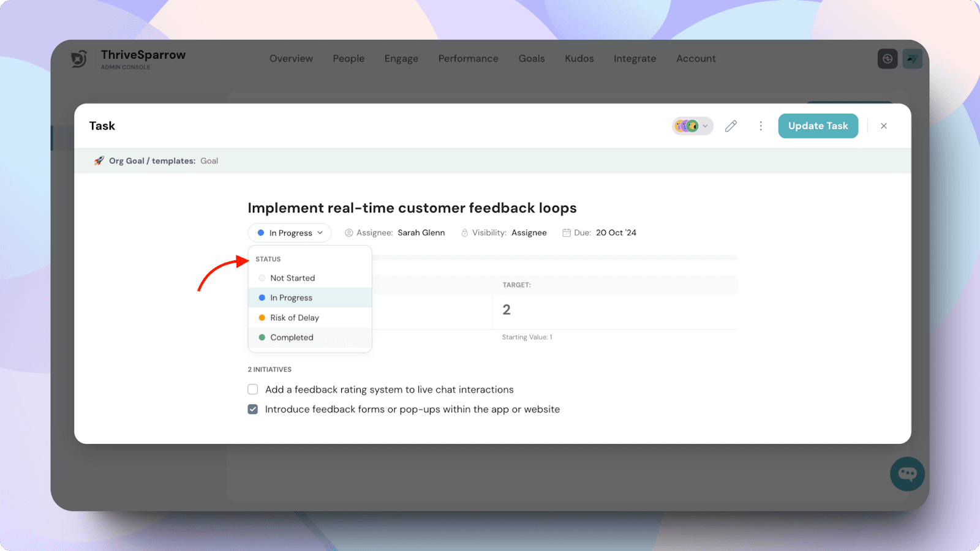Click the pencil edit icon
Viewport: 980px width, 551px height.
coord(731,126)
